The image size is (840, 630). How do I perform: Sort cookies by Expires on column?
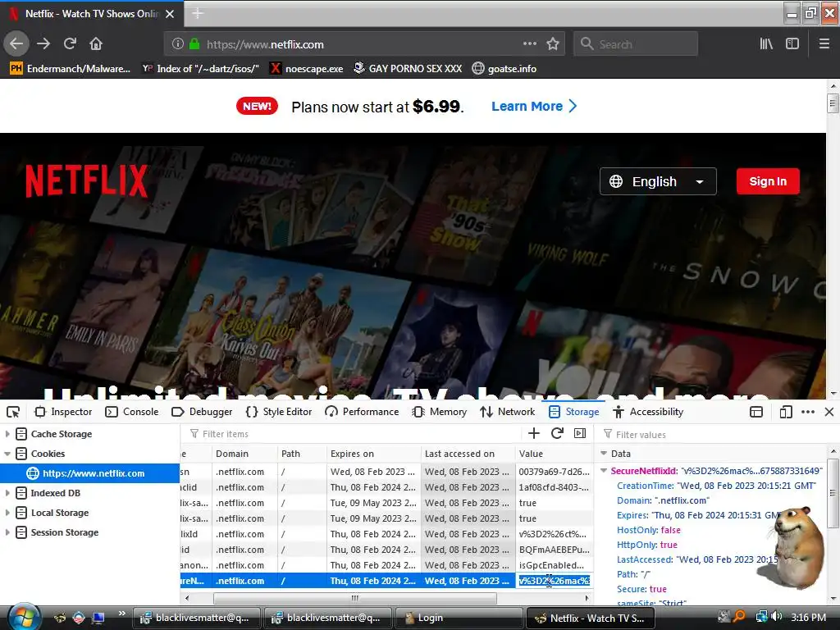pyautogui.click(x=373, y=454)
